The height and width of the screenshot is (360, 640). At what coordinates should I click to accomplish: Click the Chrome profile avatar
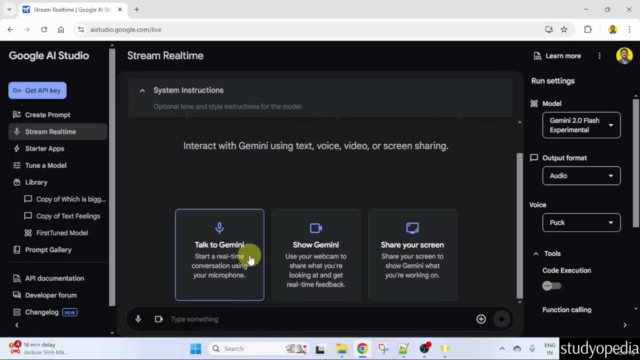point(612,29)
